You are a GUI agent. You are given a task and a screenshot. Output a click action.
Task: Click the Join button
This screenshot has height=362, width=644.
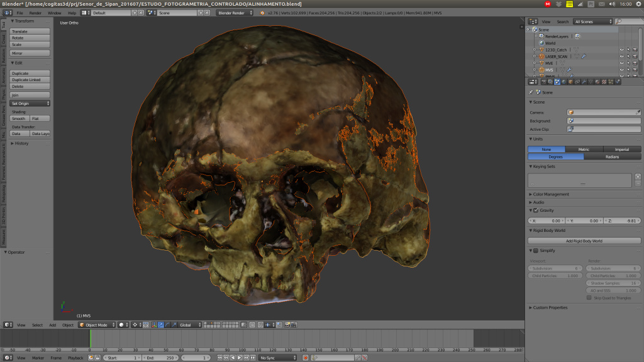coord(30,95)
